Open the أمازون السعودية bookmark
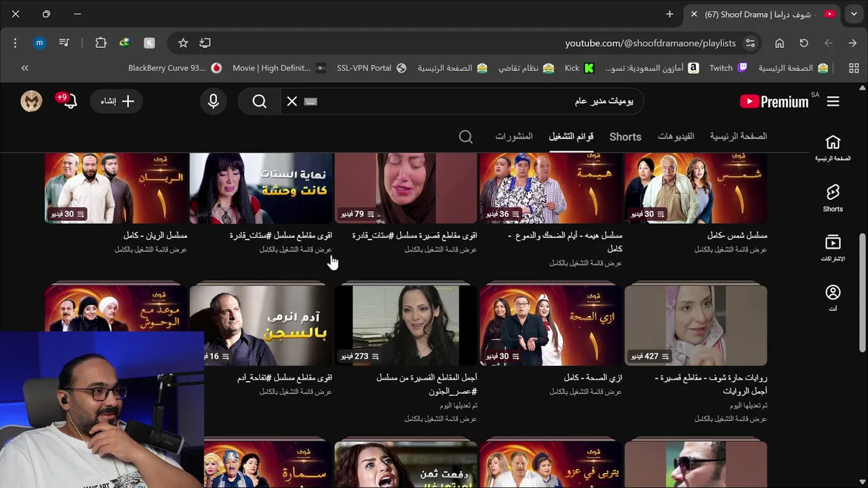The image size is (868, 488). click(x=652, y=68)
